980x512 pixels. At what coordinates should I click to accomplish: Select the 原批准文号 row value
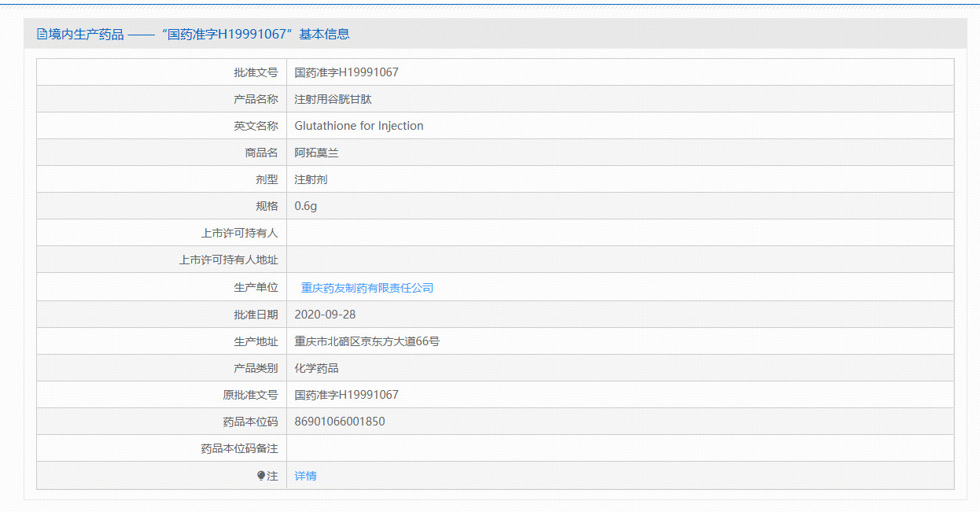point(346,395)
